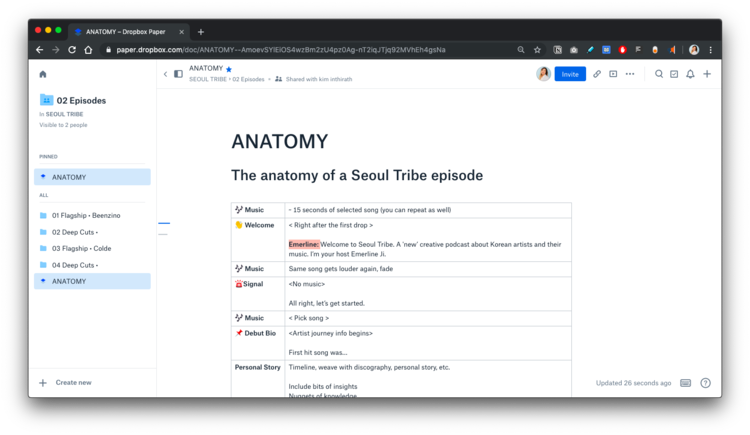
Task: Select the pinned ANATOMY doc in the sidebar
Action: click(69, 177)
